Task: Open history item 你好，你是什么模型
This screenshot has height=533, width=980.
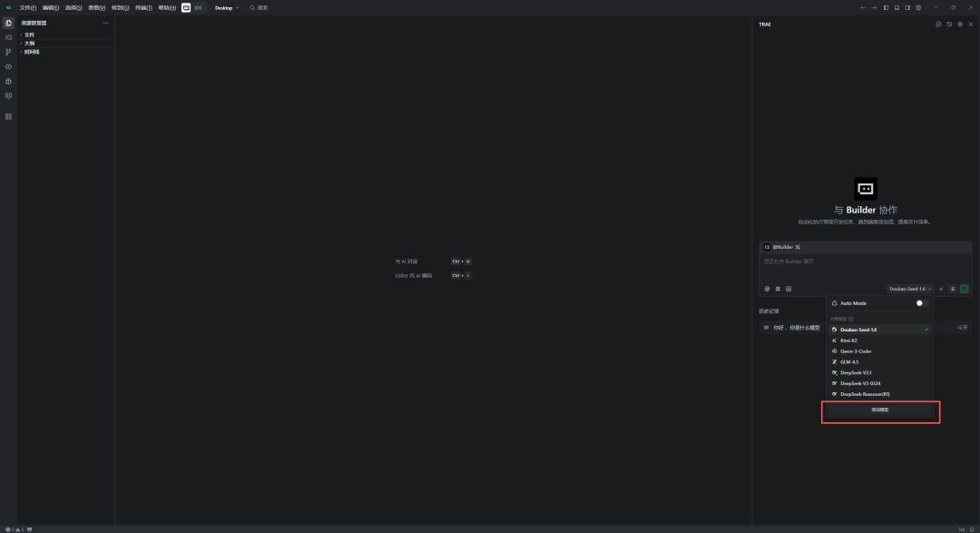Action: pos(865,328)
